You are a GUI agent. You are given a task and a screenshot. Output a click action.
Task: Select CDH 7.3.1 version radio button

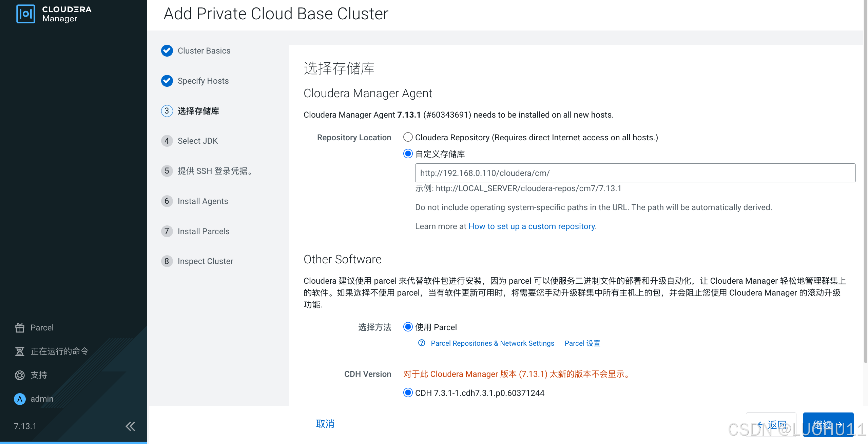(408, 393)
